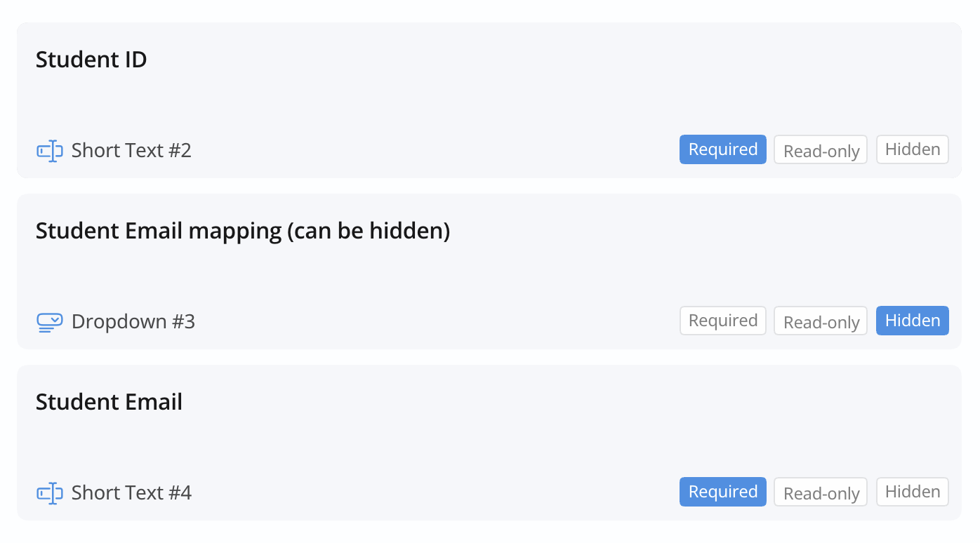Click the "Dropdown #3" type label
This screenshot has width=980, height=543.
(133, 322)
